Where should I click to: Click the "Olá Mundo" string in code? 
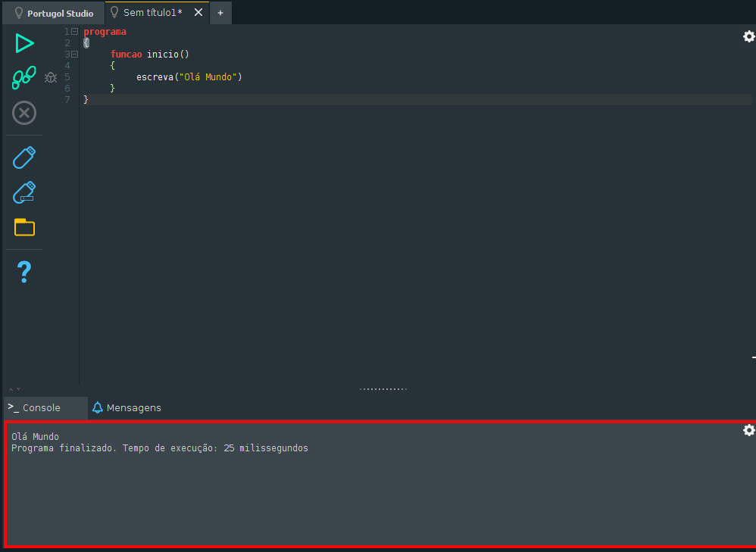pos(208,76)
